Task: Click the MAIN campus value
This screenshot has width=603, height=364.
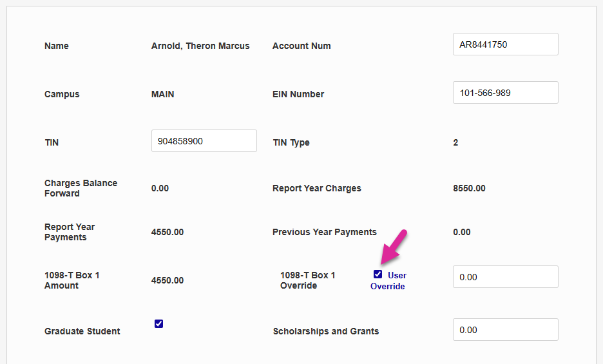Action: point(162,94)
